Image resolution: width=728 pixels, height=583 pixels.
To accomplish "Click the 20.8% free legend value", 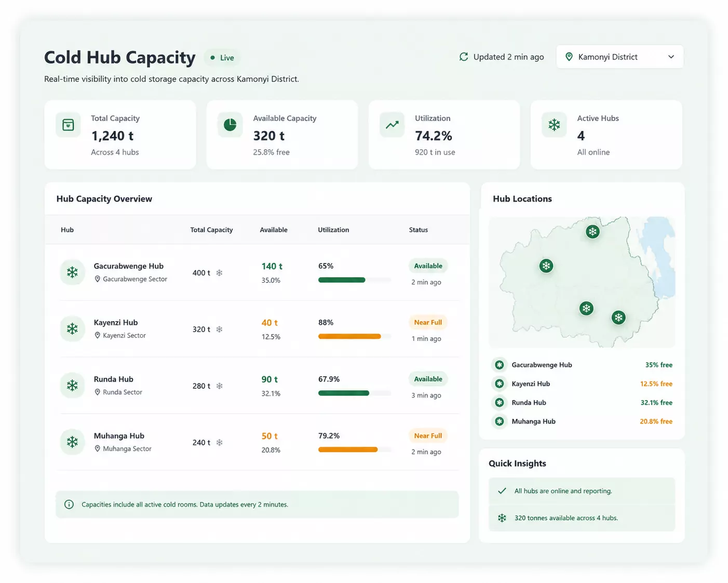I will coord(656,421).
